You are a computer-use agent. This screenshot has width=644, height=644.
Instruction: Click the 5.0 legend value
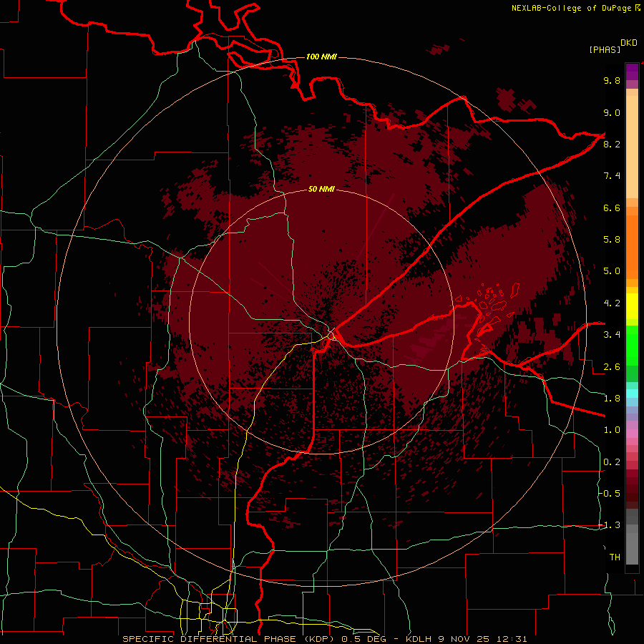(612, 271)
